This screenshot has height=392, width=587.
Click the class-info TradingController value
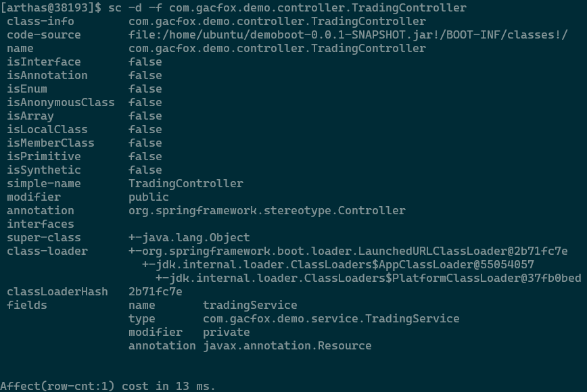tap(277, 22)
